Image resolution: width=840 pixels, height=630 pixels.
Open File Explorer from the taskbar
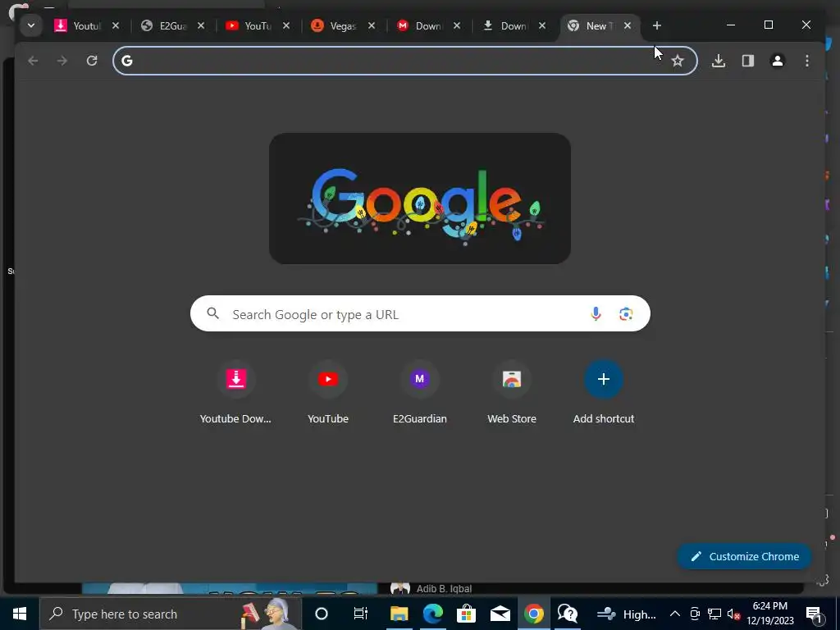(399, 614)
